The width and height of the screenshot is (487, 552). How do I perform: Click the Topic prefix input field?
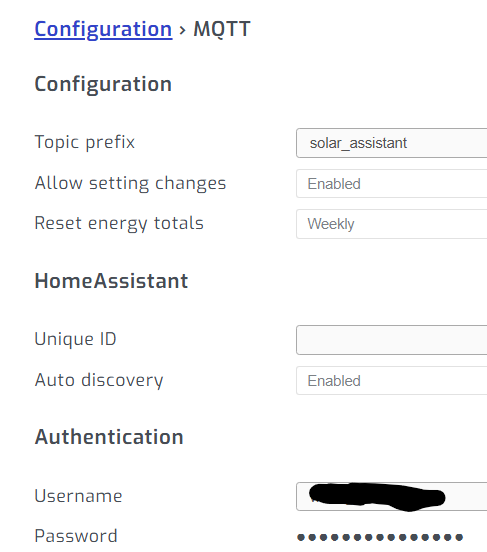392,143
